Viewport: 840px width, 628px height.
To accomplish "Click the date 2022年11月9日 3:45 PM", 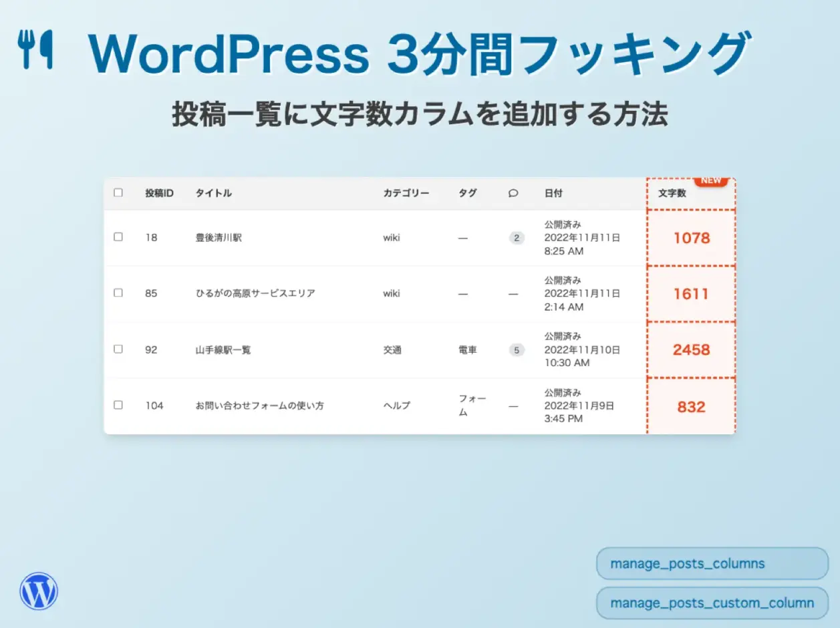I will pyautogui.click(x=579, y=412).
